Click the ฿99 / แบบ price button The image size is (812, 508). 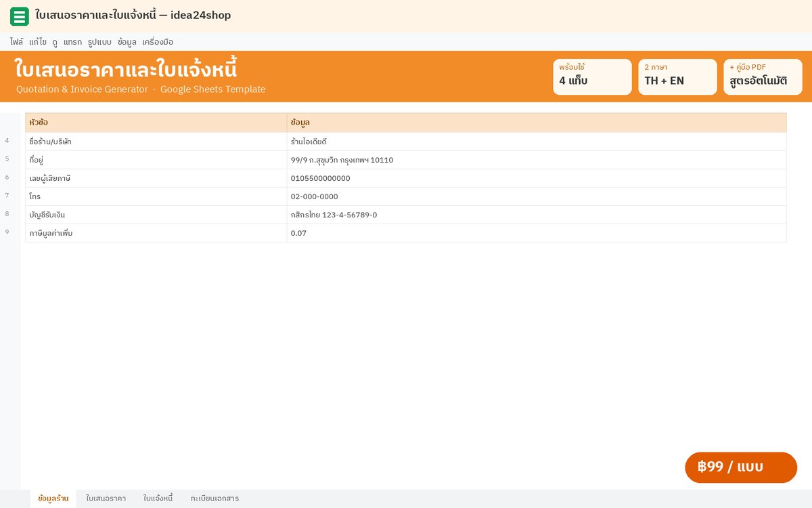[x=741, y=467]
